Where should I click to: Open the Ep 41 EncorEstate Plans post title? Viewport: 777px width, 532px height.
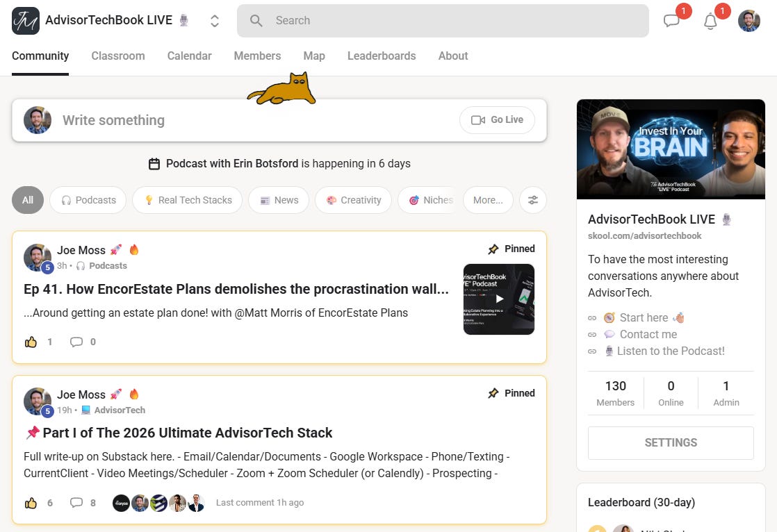click(x=236, y=290)
